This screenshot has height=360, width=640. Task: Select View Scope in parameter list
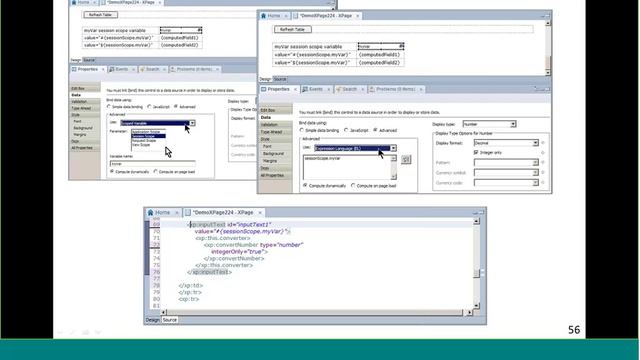(141, 145)
